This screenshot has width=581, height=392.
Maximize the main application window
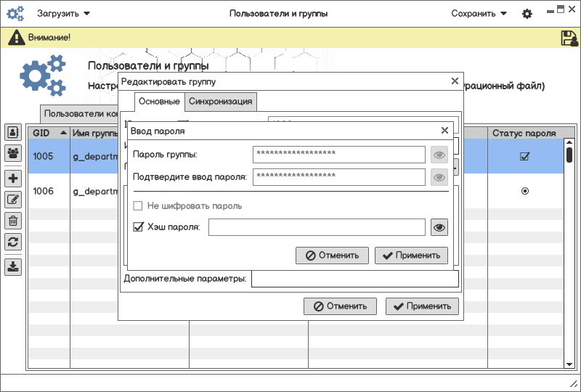point(561,9)
